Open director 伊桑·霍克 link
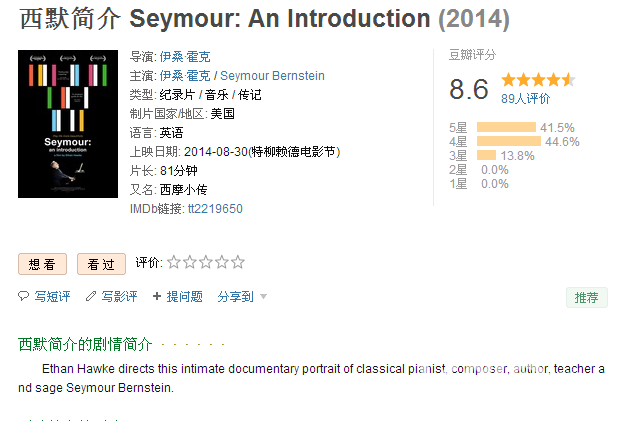This screenshot has width=629, height=421. point(185,57)
